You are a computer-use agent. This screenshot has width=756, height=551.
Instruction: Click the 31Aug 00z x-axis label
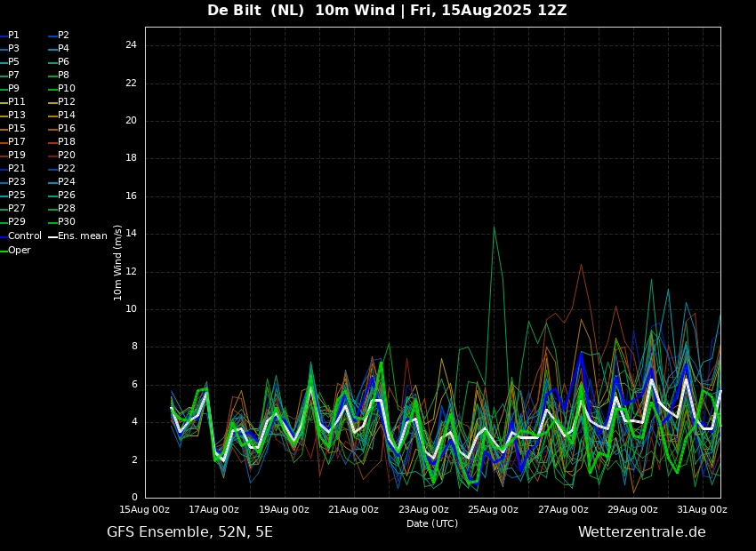point(702,510)
